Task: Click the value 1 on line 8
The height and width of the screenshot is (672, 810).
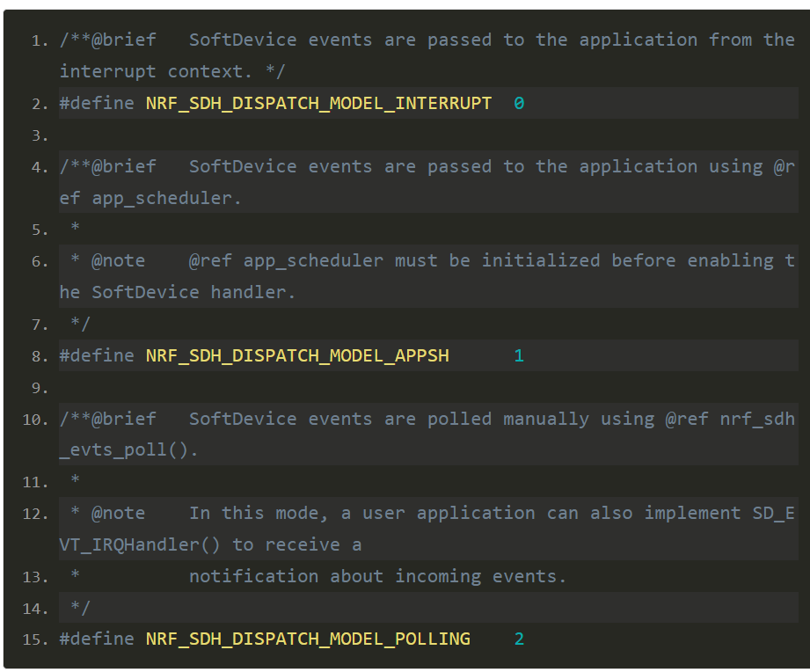Action: (519, 356)
